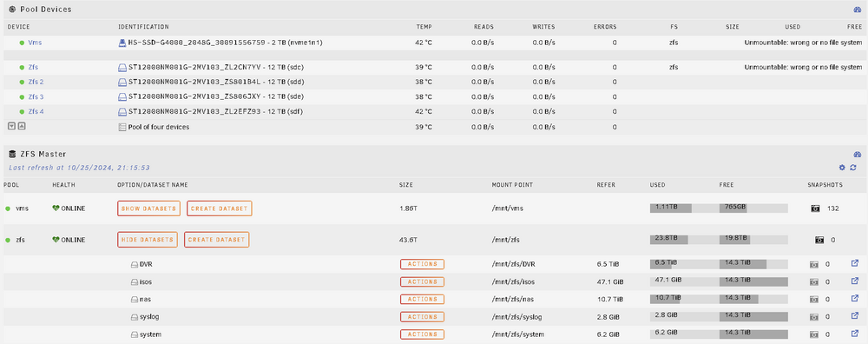Click the DVR dataset drive icon
This screenshot has width=868, height=344.
click(135, 265)
